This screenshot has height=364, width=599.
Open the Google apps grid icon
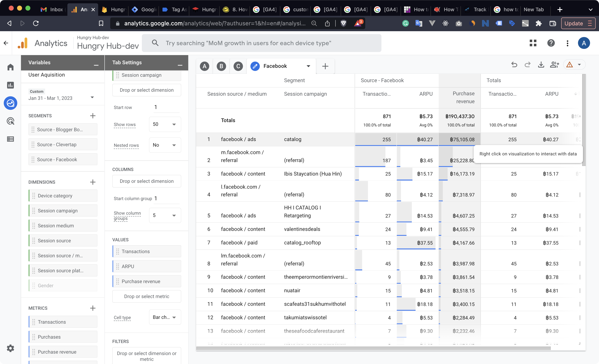[533, 43]
